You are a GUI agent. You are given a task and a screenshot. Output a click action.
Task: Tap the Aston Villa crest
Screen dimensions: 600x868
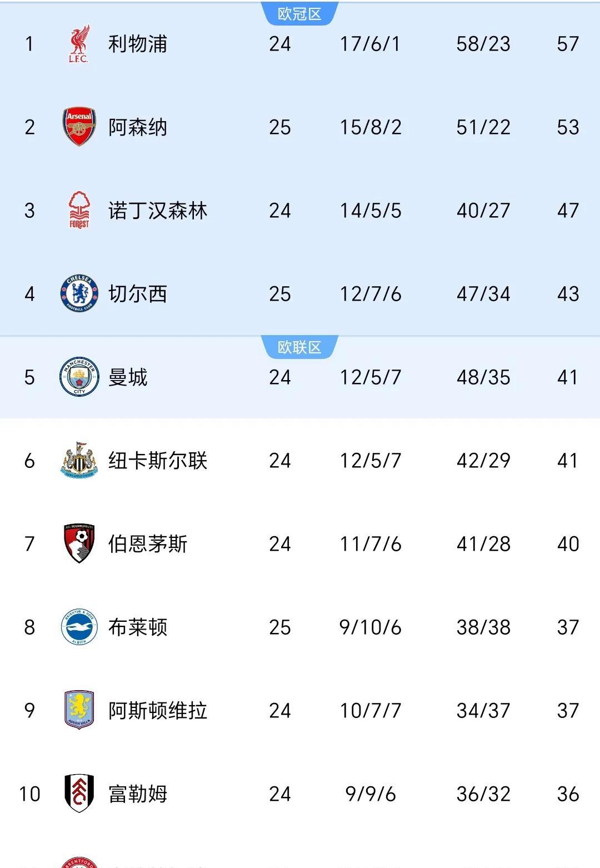pos(79,710)
